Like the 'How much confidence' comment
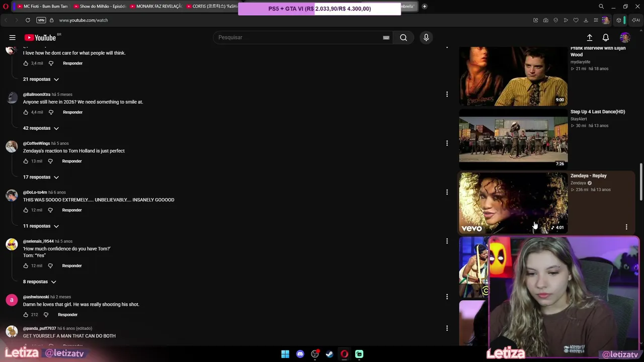Viewport: 644px width, 362px height. [x=26, y=266]
